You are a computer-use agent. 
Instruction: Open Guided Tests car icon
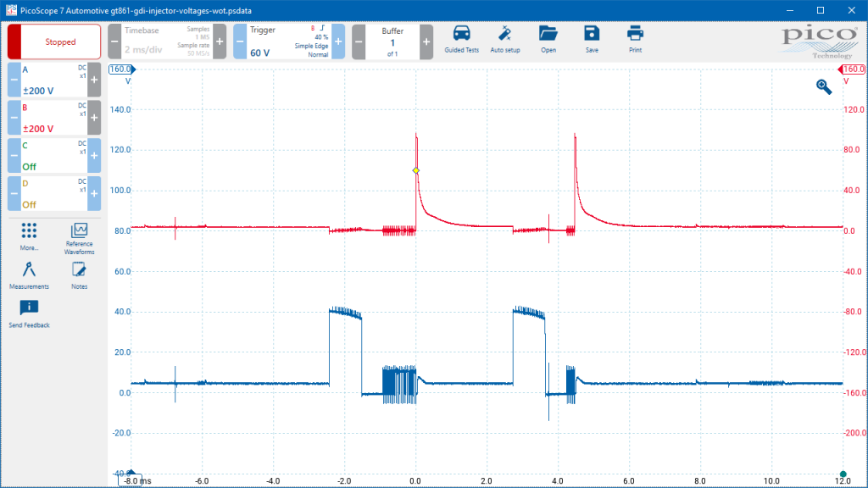(461, 39)
